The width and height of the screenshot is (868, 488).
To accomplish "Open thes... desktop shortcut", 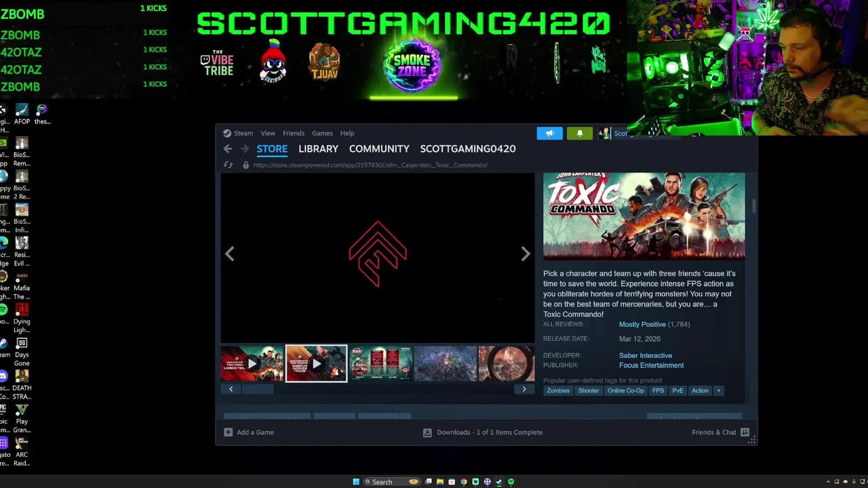I will point(42,114).
